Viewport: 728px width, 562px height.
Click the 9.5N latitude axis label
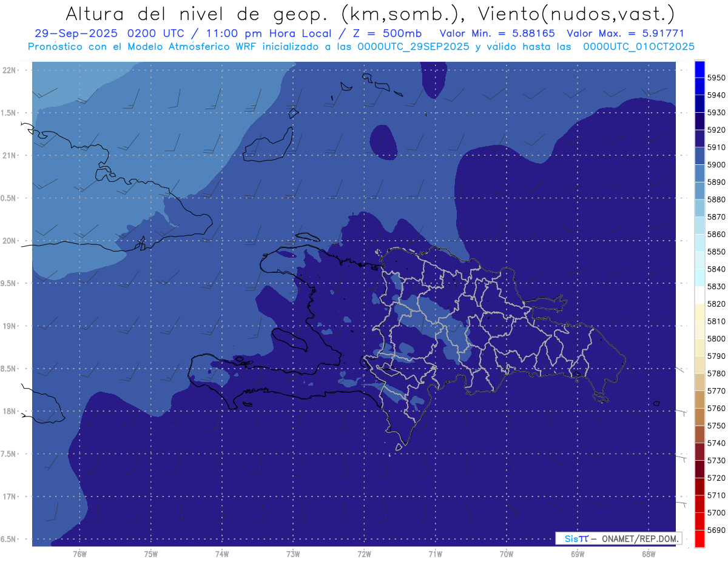point(8,283)
